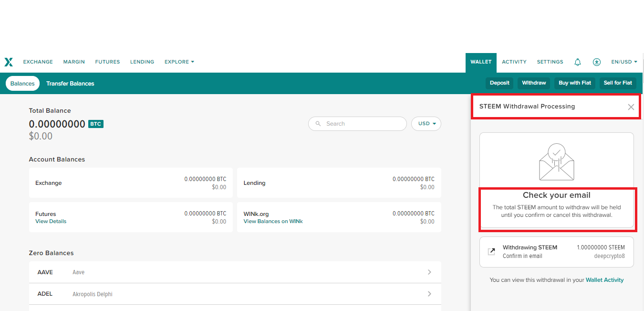The image size is (644, 311).
Task: Click the Confirm in email status text
Action: pyautogui.click(x=522, y=256)
